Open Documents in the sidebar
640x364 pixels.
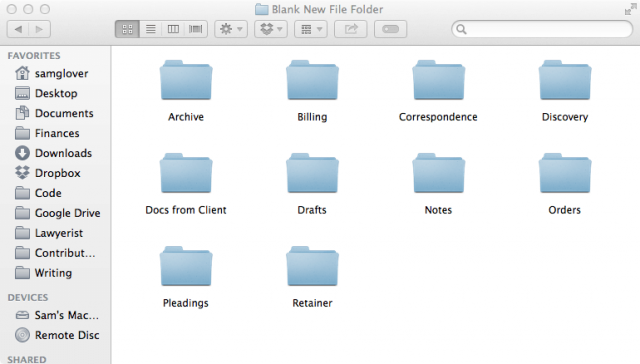(x=55, y=113)
